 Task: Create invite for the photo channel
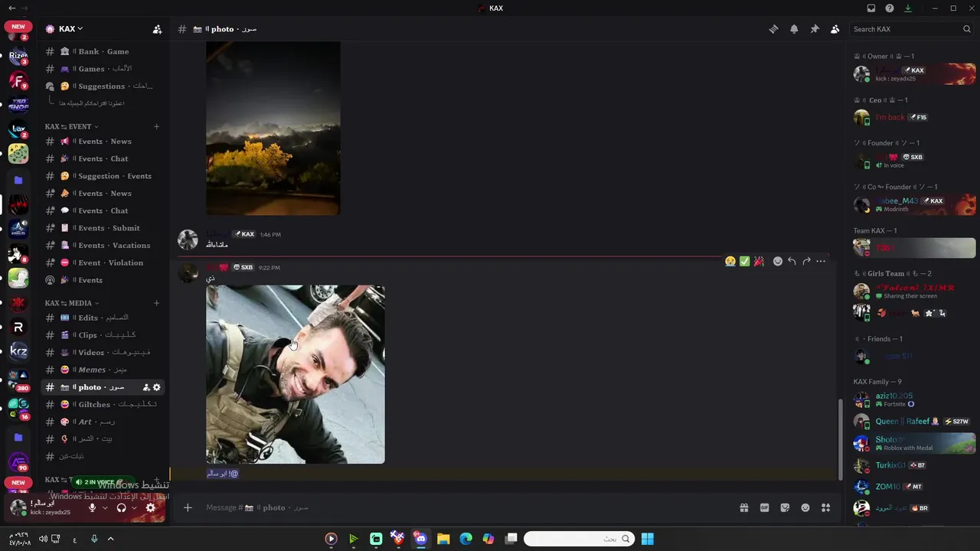click(x=145, y=387)
